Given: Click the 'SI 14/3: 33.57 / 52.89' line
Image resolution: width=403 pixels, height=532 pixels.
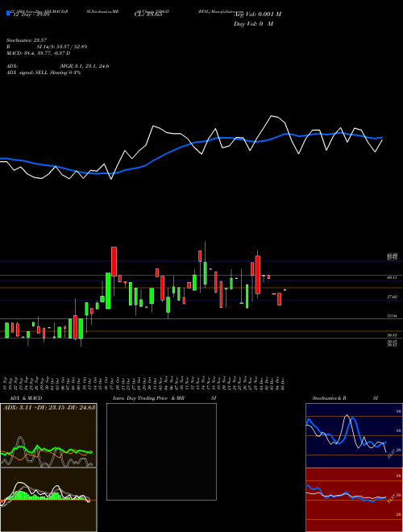Looking at the screenshot, I should 62,47.
